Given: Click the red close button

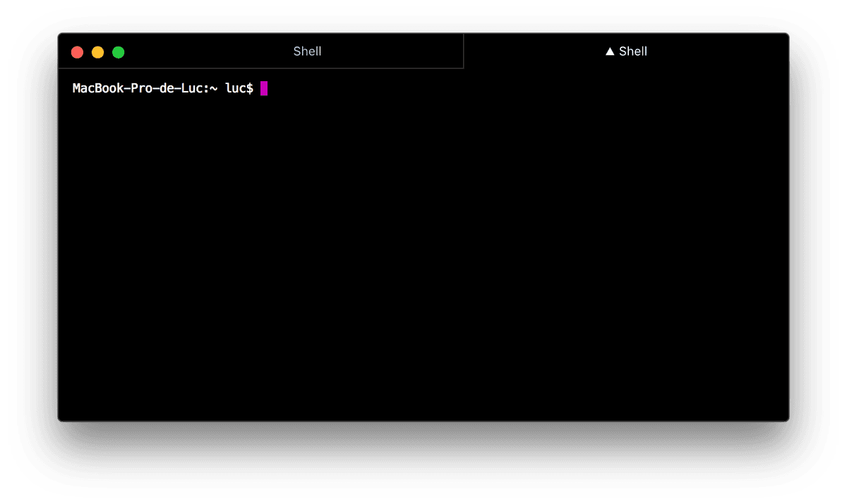Looking at the screenshot, I should [x=77, y=52].
